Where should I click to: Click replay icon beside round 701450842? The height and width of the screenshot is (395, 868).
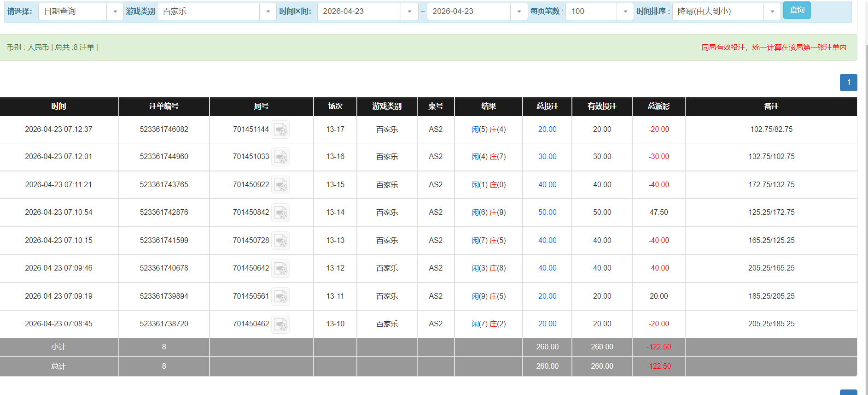click(280, 212)
